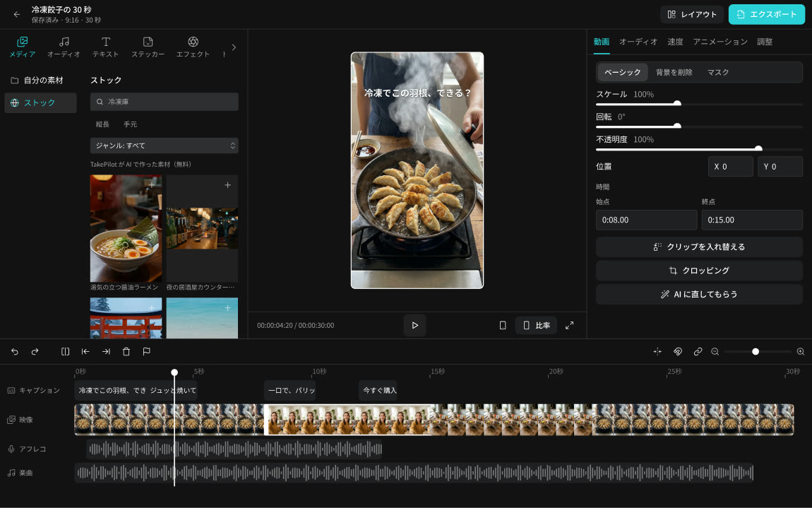Play the video preview
The height and width of the screenshot is (508, 812).
(414, 326)
